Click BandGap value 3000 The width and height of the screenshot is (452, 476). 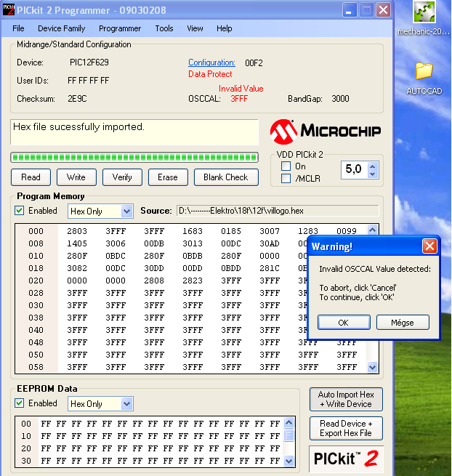tap(340, 99)
